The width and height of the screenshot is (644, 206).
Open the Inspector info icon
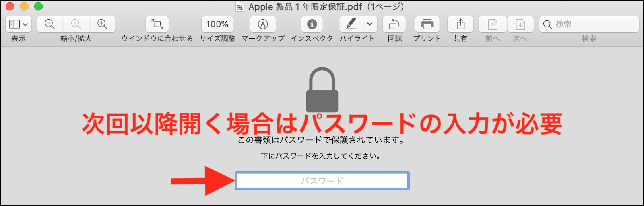(x=312, y=24)
